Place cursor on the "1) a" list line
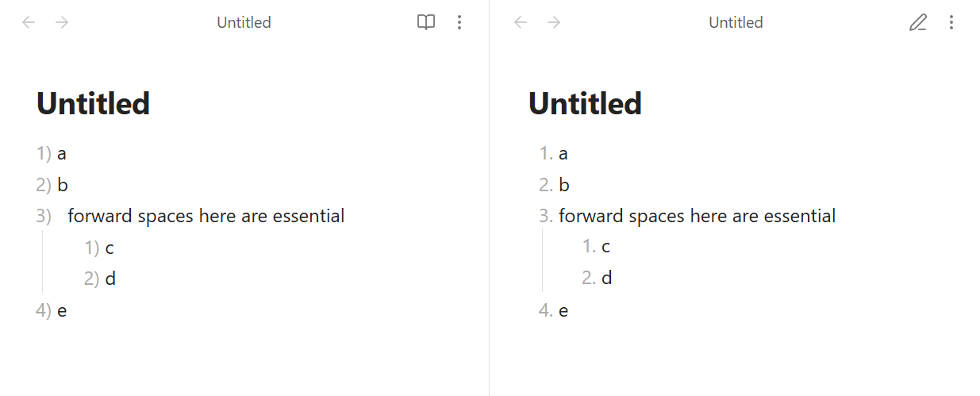Viewport: 980px width, 396px height. [62, 154]
